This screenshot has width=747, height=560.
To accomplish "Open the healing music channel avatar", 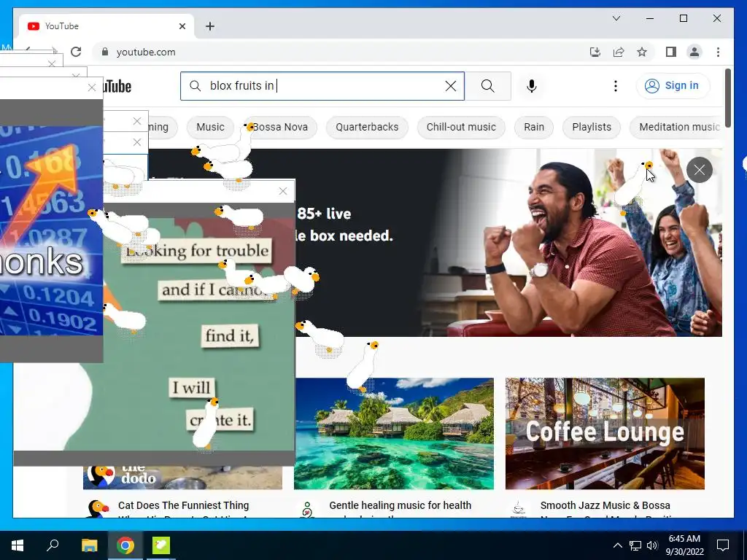I will click(307, 508).
